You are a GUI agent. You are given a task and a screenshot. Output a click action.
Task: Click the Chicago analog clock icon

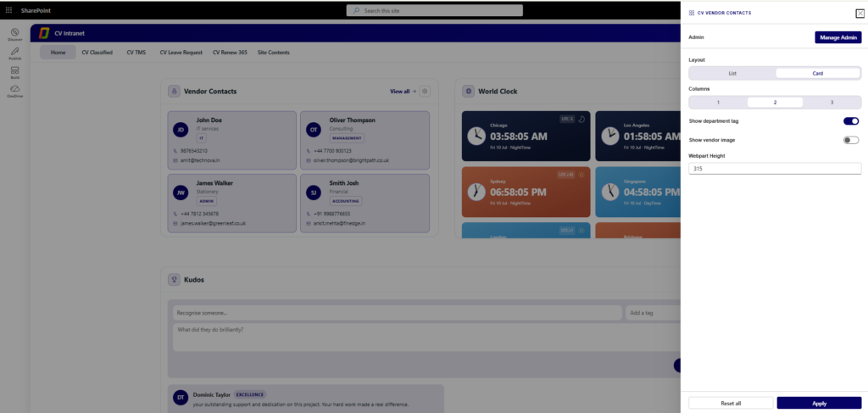(x=476, y=137)
